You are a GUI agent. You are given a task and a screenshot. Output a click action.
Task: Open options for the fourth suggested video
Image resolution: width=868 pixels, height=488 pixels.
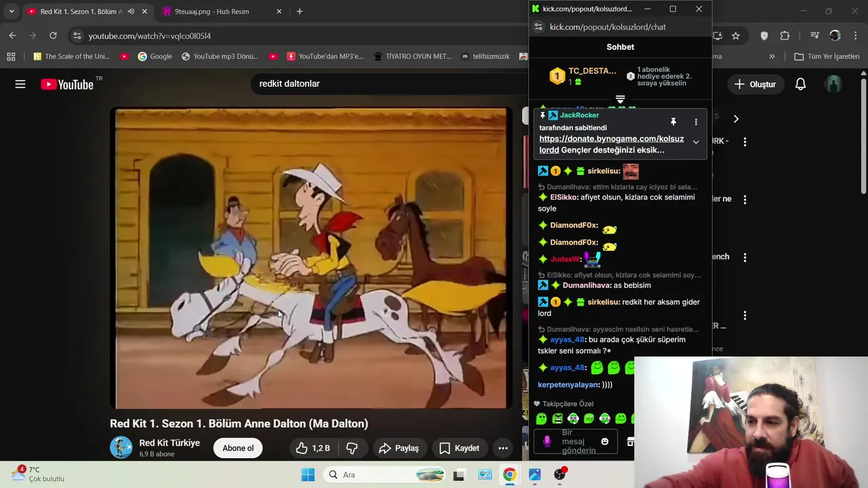pyautogui.click(x=745, y=316)
